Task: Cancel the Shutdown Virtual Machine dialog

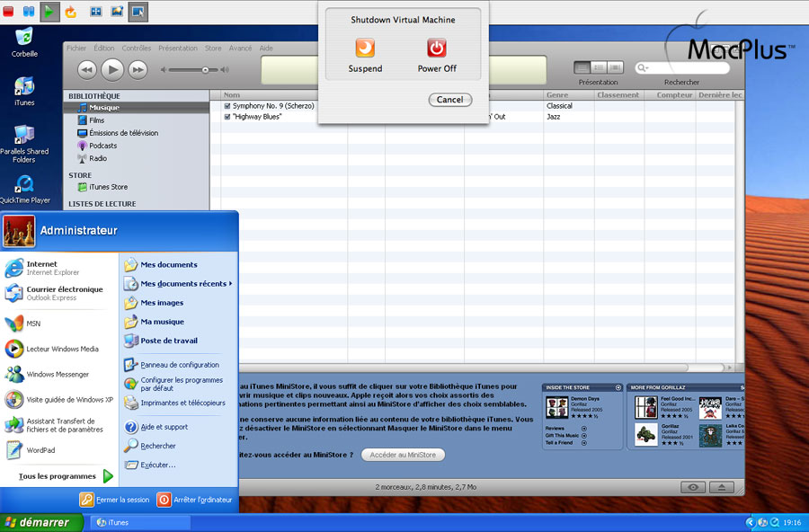Action: pos(450,100)
